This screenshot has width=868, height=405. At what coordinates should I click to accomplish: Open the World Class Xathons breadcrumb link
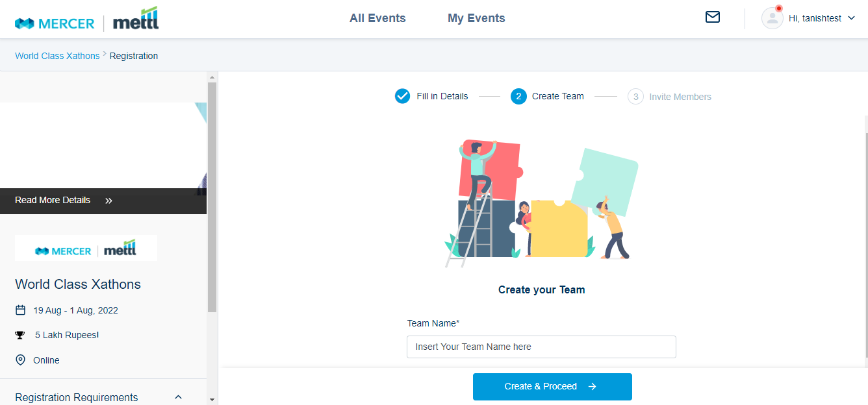tap(57, 56)
